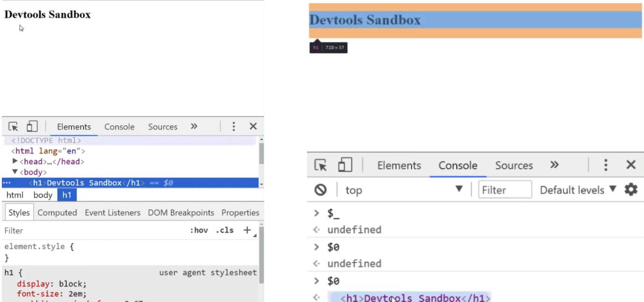
Task: Expand the head element node
Action: (15, 161)
